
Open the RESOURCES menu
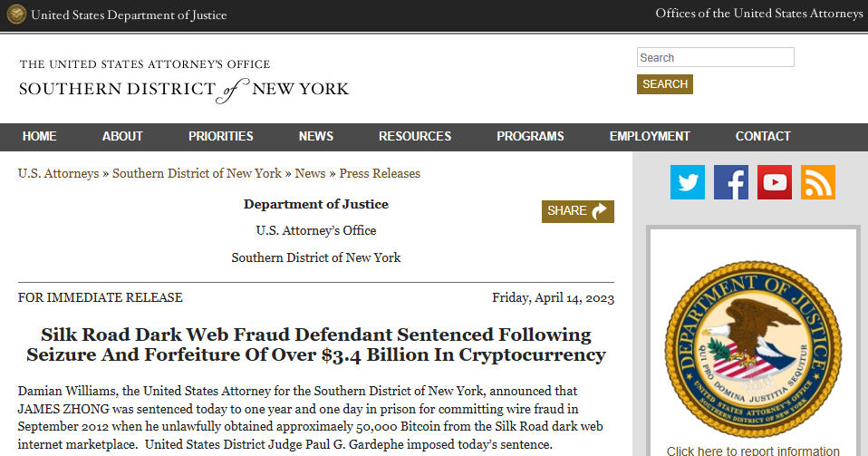415,137
